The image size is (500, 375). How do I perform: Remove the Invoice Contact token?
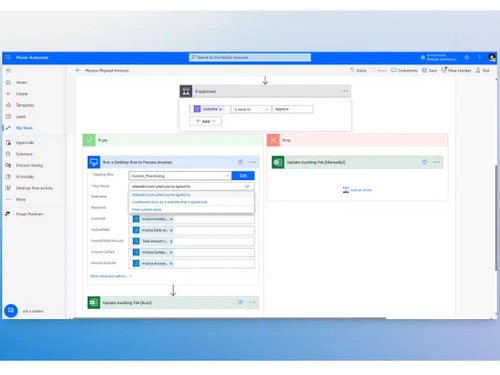coord(171,253)
